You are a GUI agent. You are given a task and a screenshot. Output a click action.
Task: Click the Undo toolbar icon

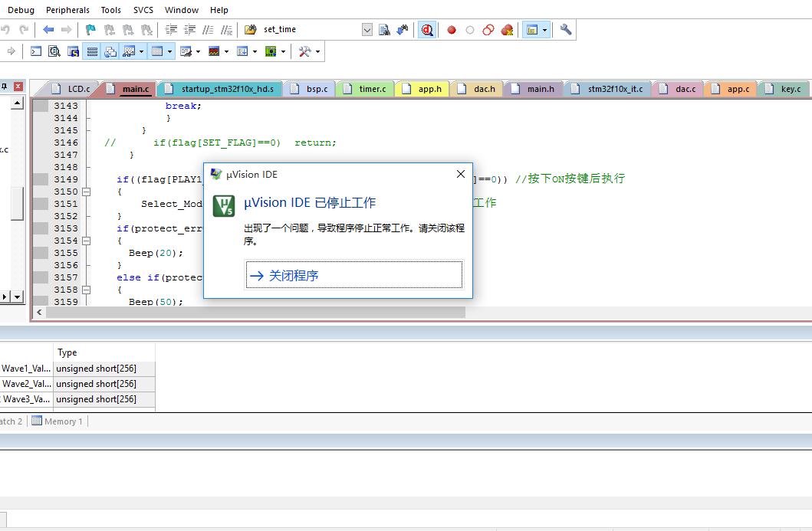pos(5,29)
